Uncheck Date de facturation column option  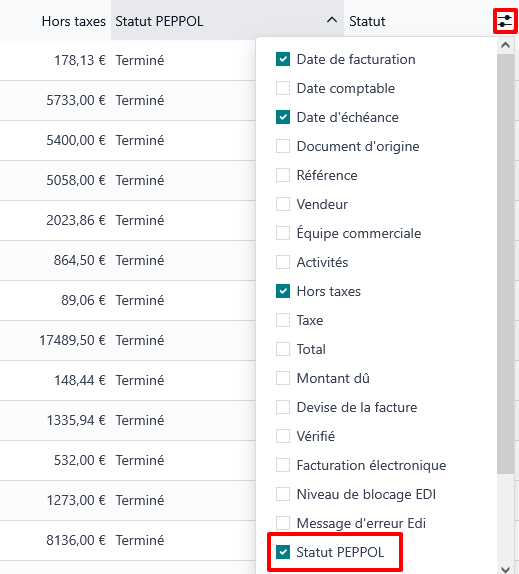[x=283, y=59]
